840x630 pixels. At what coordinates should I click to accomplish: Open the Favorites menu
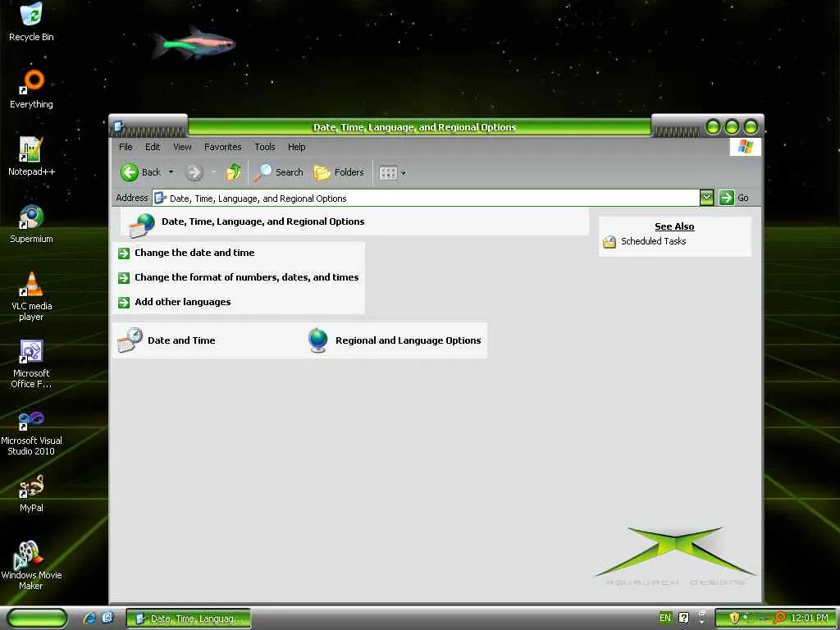pos(223,147)
